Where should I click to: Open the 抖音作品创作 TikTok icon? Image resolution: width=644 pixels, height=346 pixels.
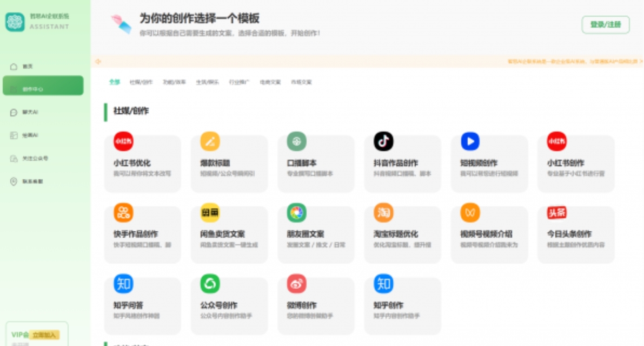tap(383, 141)
